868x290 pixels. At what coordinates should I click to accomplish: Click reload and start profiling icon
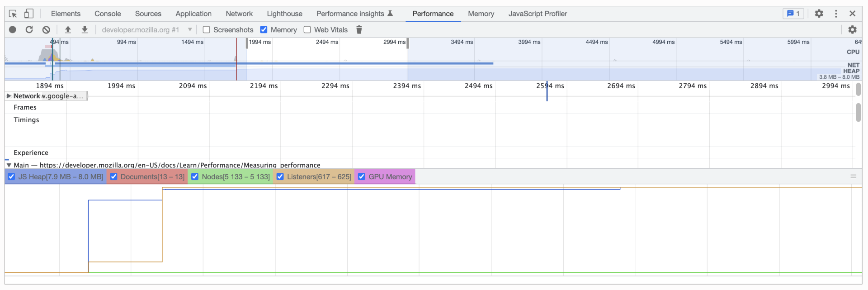29,30
